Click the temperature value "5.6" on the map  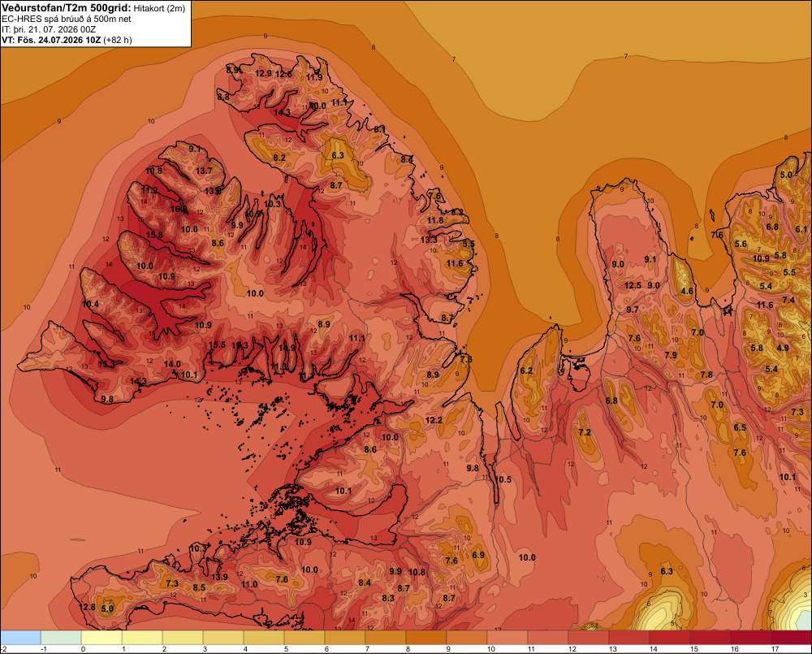(x=741, y=244)
